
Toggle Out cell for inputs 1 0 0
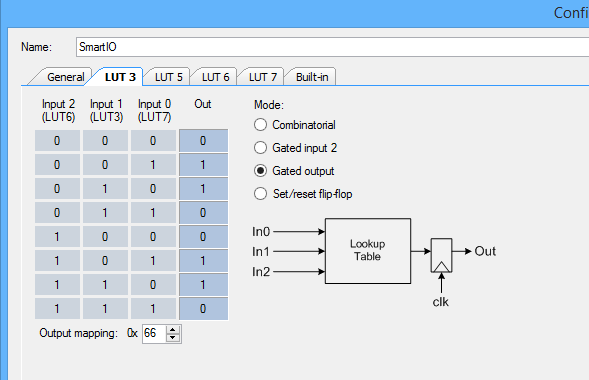(x=203, y=237)
